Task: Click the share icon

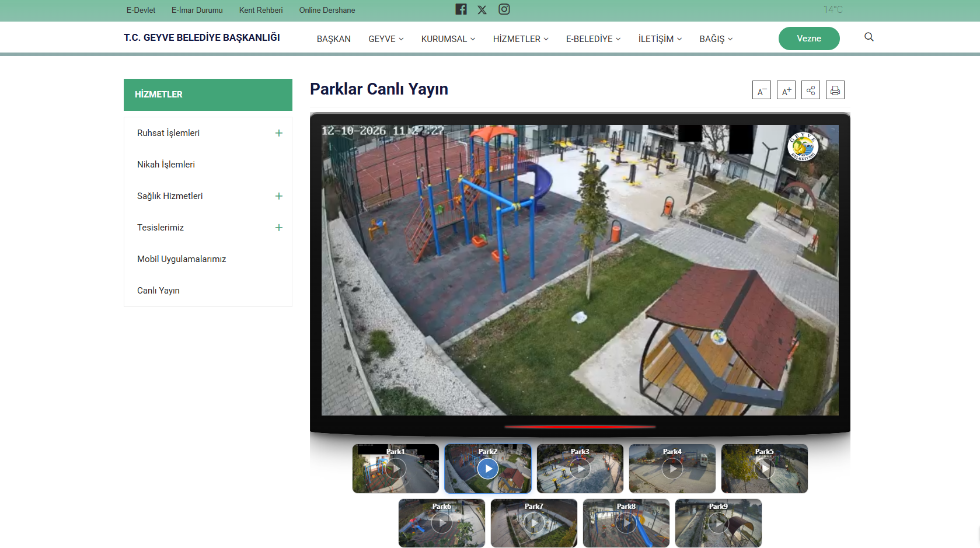Action: (811, 90)
